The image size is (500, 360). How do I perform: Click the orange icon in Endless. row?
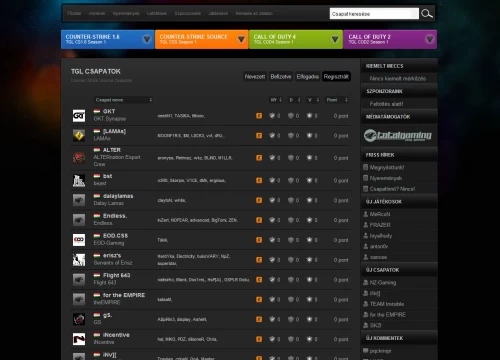pos(259,220)
